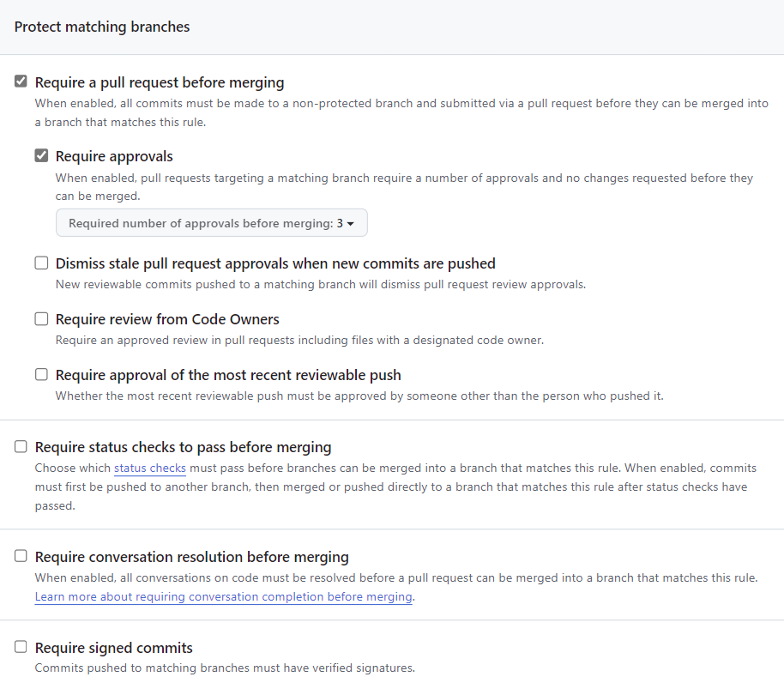This screenshot has height=689, width=784.
Task: Uncheck the Require a pull request before merging checkbox
Action: (x=21, y=82)
